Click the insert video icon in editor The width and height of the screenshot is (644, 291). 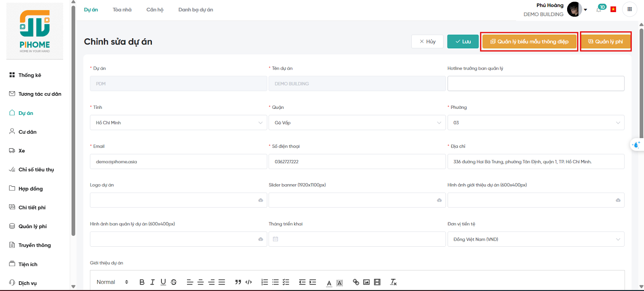pyautogui.click(x=377, y=282)
